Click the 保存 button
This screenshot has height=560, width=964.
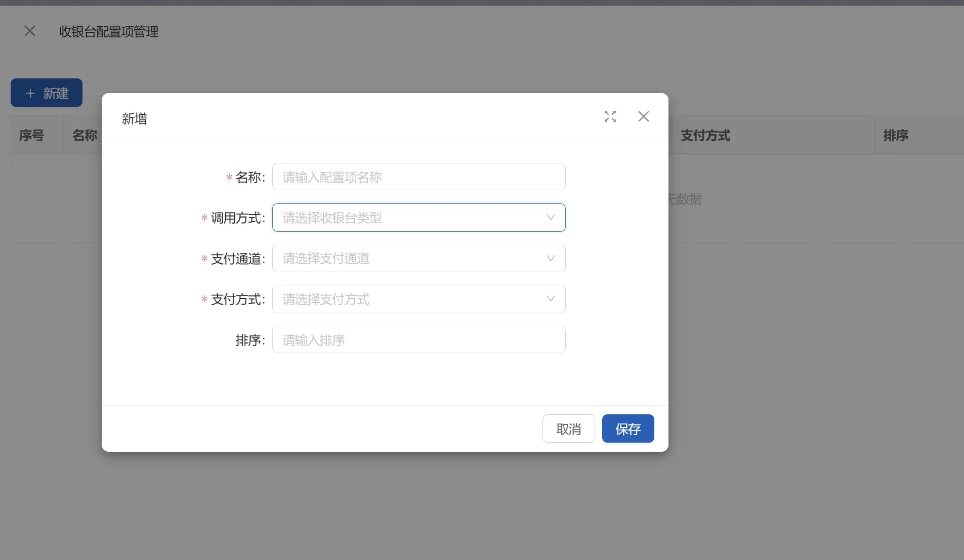tap(628, 428)
